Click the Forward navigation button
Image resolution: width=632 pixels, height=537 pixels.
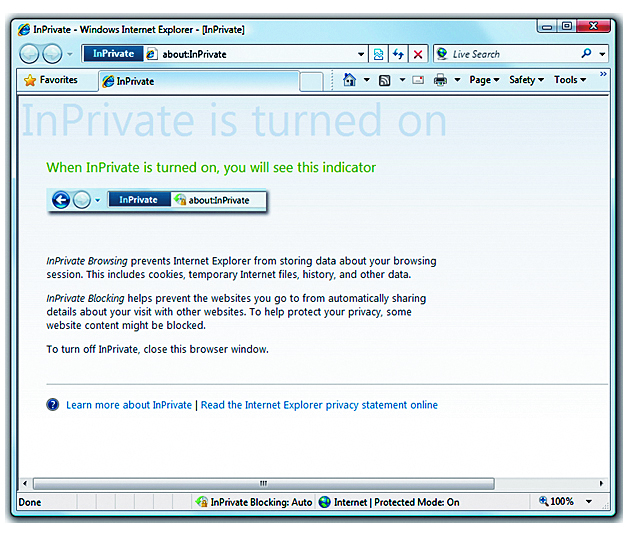pos(52,54)
